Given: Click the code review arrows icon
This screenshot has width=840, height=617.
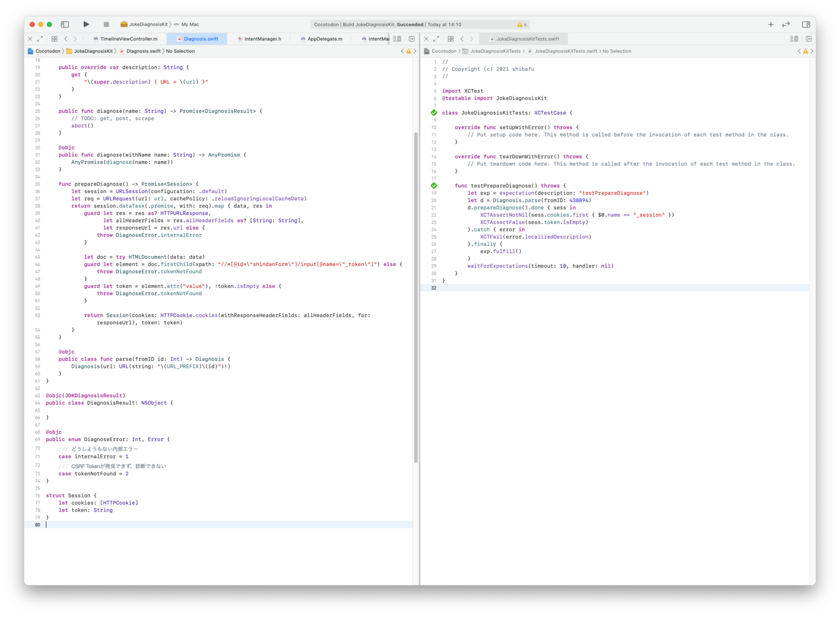Looking at the screenshot, I should (786, 24).
